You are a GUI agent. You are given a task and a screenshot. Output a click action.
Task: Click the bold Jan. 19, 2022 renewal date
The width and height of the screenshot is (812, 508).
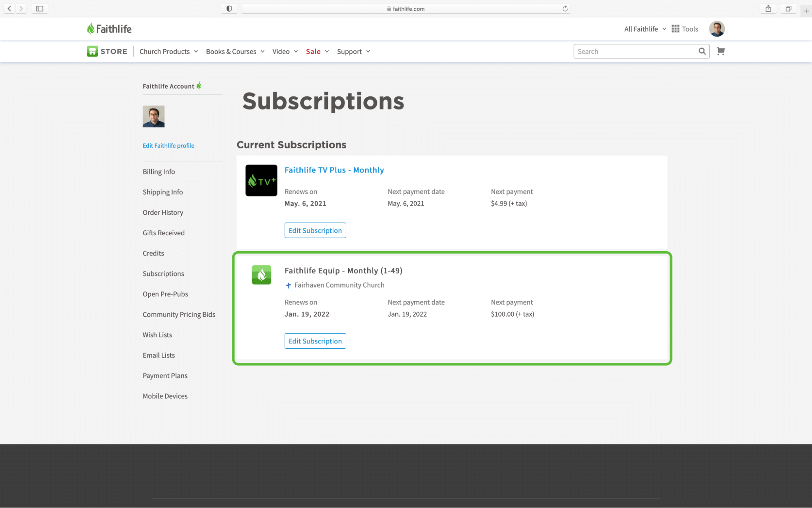coord(307,314)
